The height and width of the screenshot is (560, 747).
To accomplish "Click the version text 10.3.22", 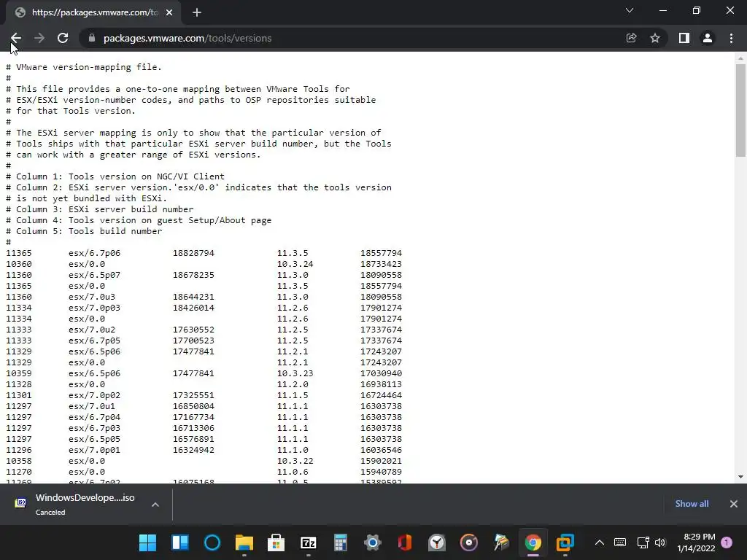I will tap(295, 462).
